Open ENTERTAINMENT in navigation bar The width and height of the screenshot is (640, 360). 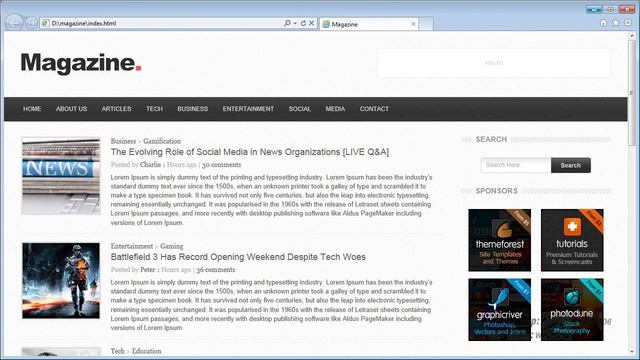click(248, 109)
